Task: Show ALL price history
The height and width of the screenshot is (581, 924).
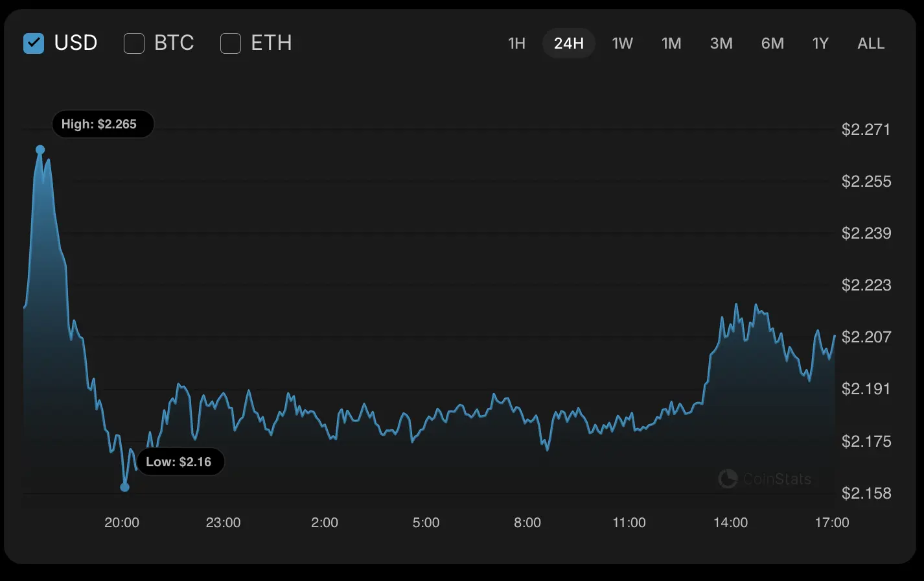Action: click(870, 43)
